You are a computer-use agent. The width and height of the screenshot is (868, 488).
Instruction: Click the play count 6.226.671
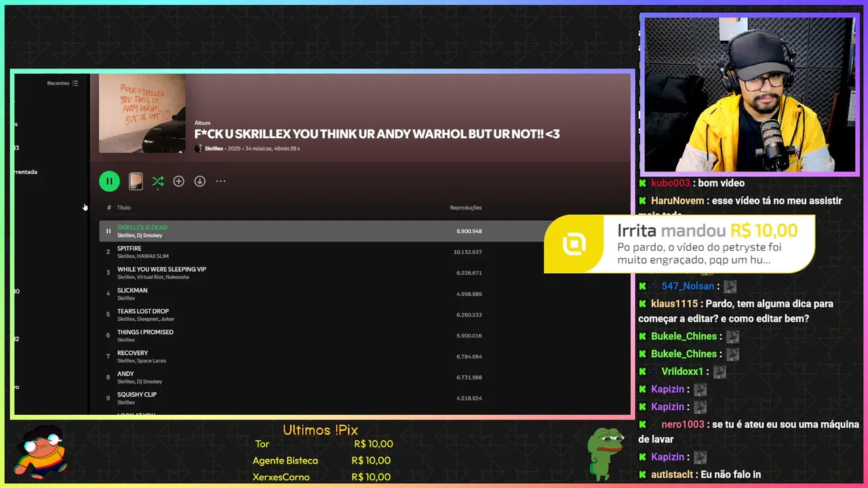coord(469,272)
